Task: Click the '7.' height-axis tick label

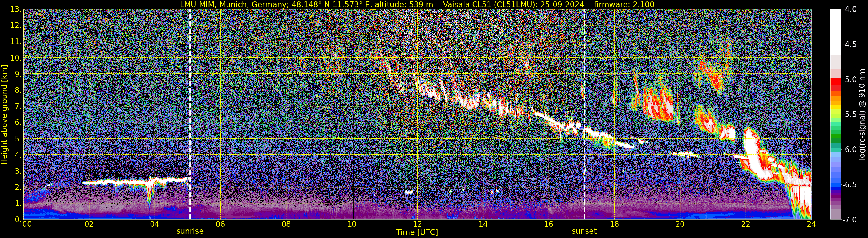Action: (18, 107)
